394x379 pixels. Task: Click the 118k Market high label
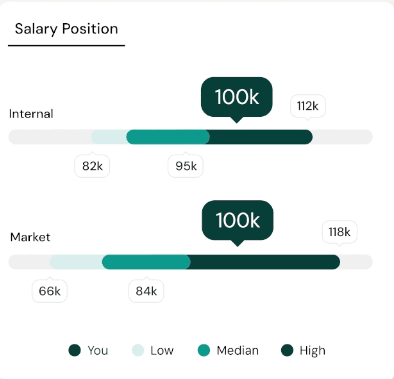click(339, 232)
